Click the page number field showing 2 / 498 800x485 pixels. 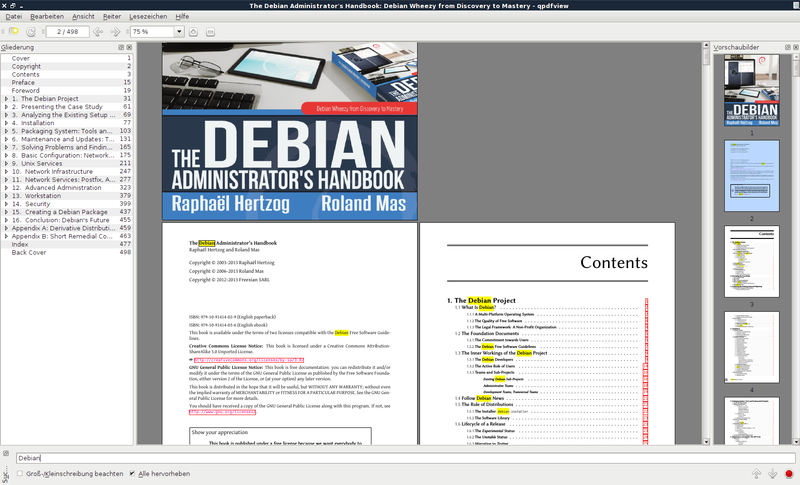point(67,32)
